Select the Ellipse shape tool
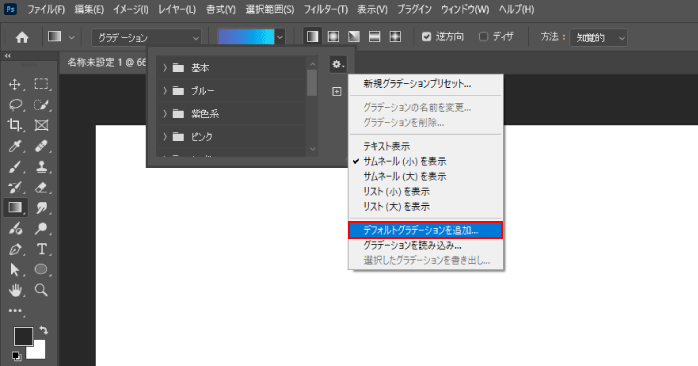Screen dimensions: 698x366 41,269
